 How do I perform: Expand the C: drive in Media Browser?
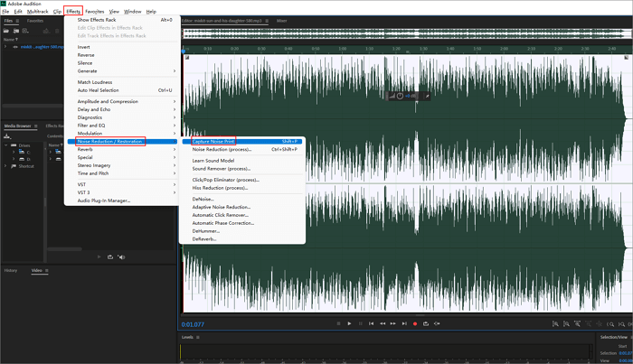(14, 152)
